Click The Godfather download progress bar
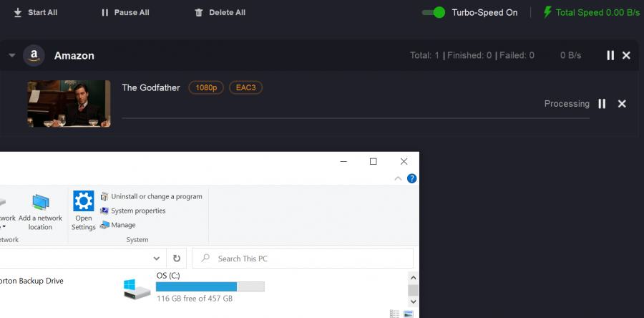644x318 pixels. click(356, 118)
